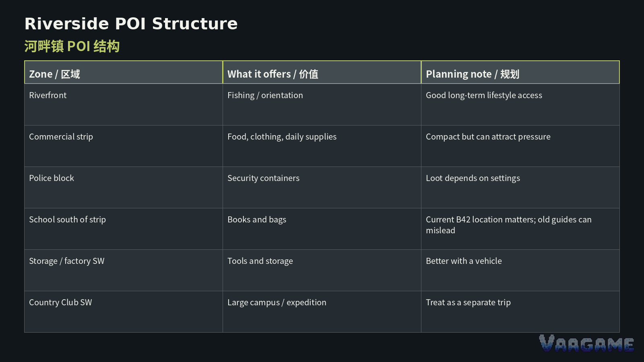
Task: Click the Fishing / orientation cell
Action: tap(322, 105)
